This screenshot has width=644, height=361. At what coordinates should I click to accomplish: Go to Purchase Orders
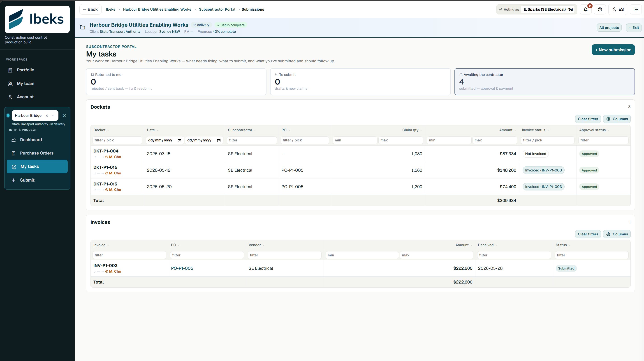pyautogui.click(x=37, y=153)
